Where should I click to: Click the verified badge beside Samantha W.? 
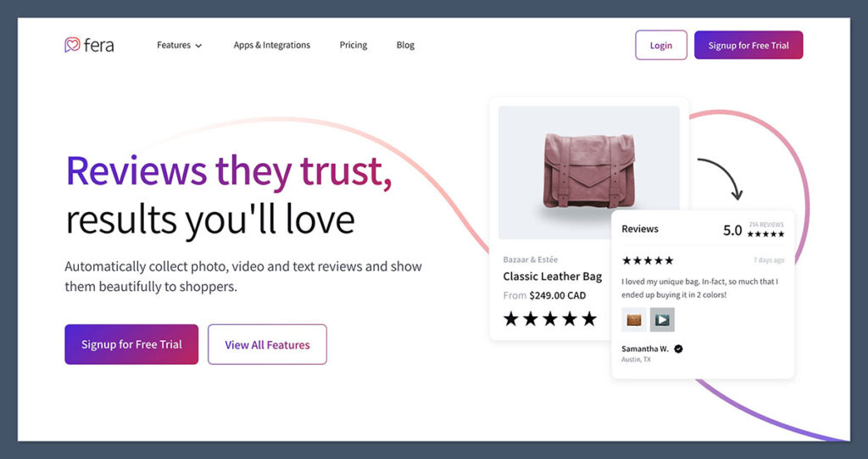678,349
